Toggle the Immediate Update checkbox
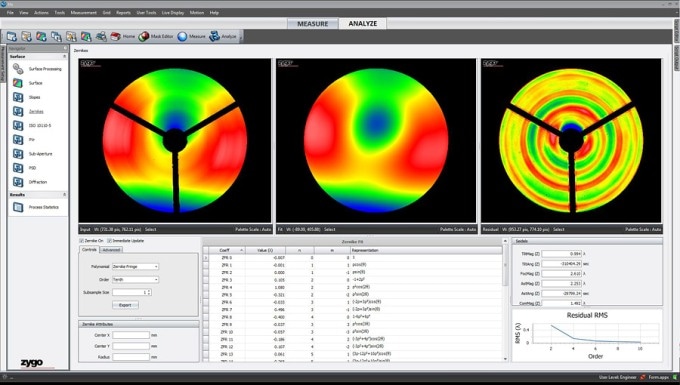The image size is (680, 385). pos(109,241)
